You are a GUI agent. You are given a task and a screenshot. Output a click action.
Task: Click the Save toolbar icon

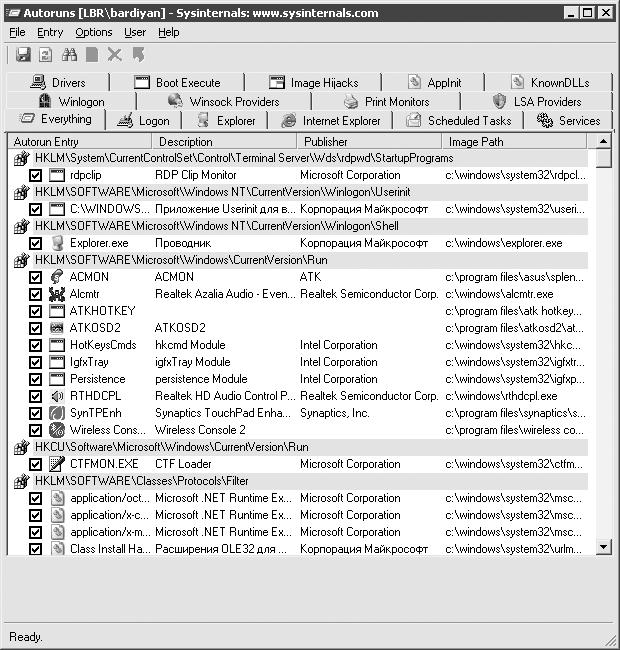coord(23,56)
